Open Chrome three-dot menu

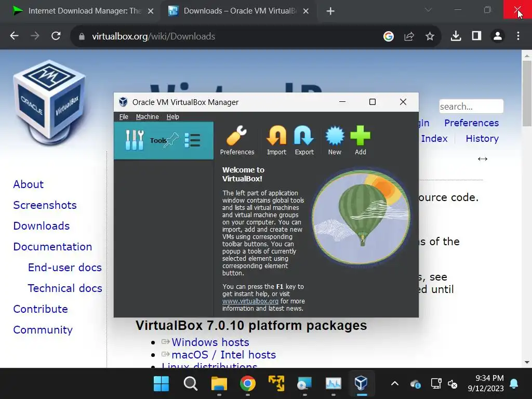tap(518, 36)
